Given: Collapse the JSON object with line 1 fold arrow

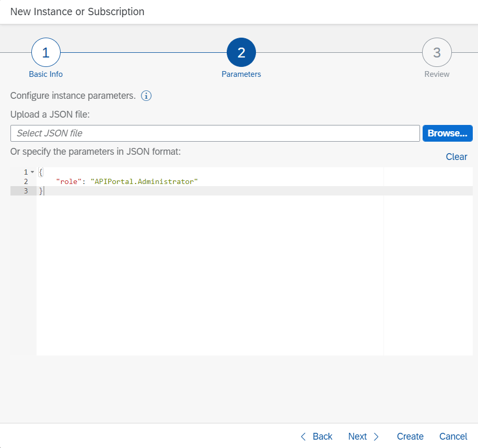Looking at the screenshot, I should [x=32, y=172].
